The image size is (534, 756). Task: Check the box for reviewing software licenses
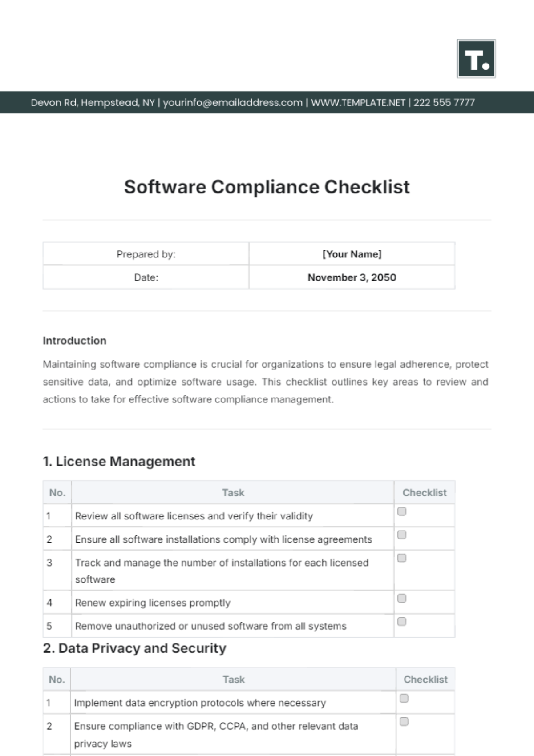click(402, 511)
